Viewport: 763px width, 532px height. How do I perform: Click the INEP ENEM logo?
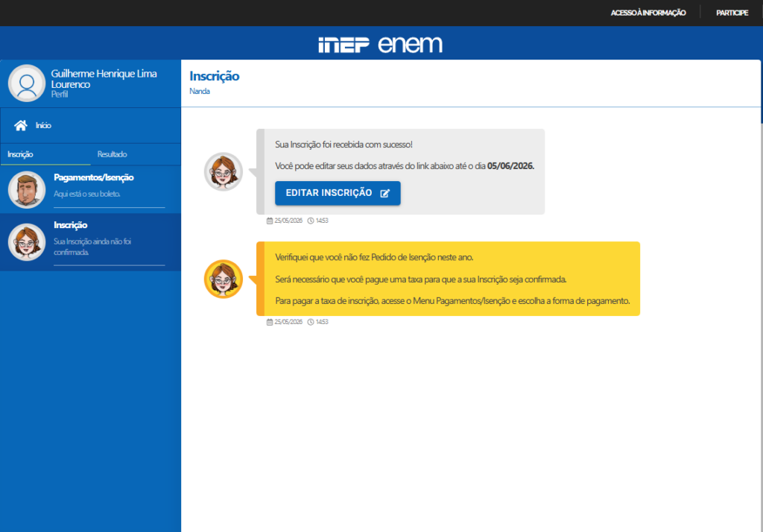pos(381,44)
